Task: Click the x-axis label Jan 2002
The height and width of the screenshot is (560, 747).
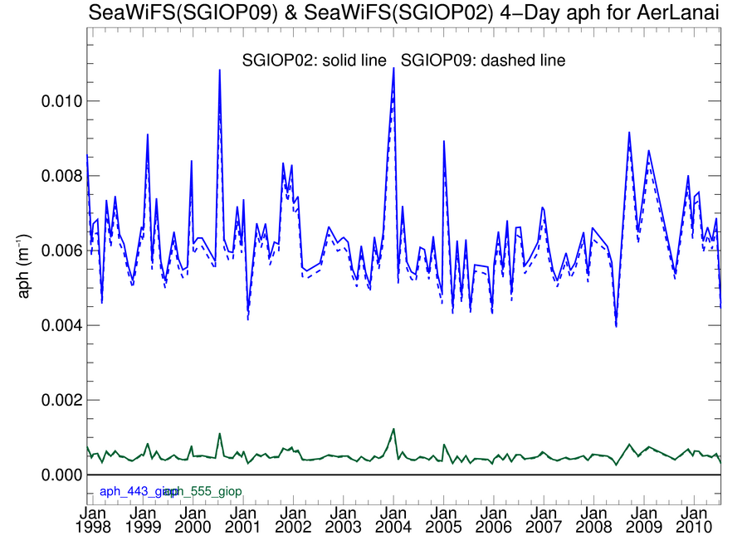Action: 293,520
